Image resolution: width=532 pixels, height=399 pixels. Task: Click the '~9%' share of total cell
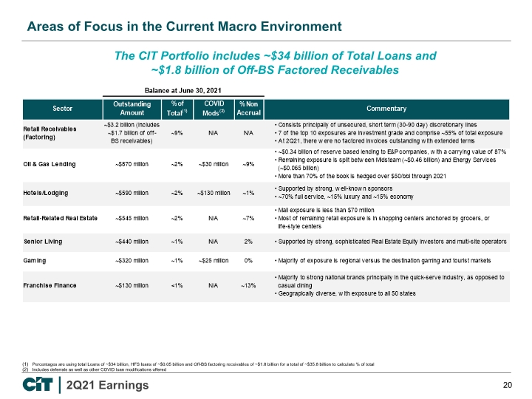click(177, 133)
